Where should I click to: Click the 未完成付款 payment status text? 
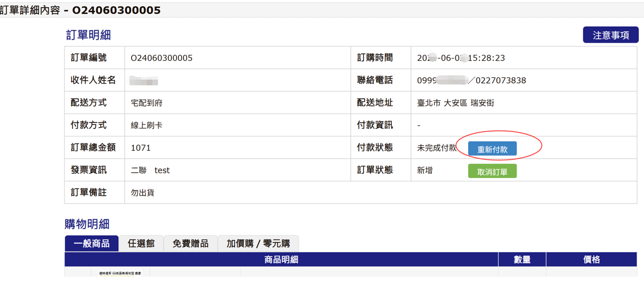click(x=437, y=148)
